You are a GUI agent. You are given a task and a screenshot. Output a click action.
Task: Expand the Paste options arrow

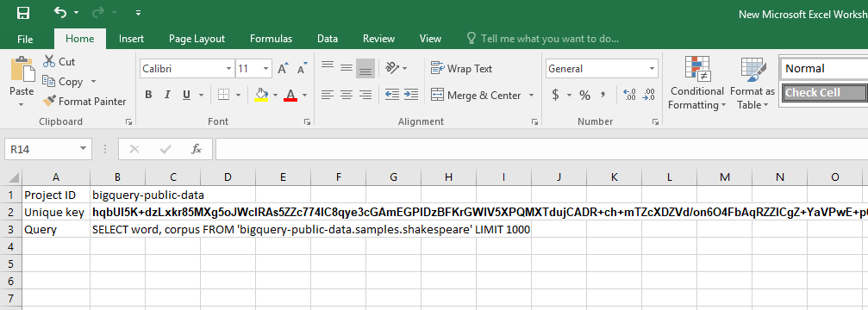point(22,104)
